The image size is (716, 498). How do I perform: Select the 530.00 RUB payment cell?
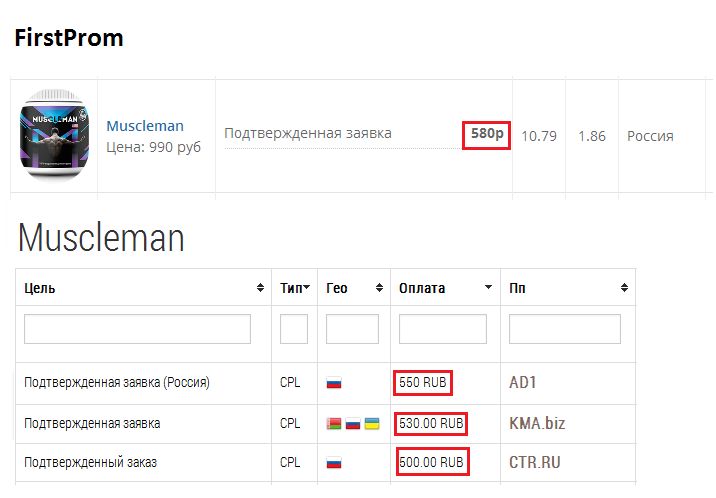coord(431,423)
